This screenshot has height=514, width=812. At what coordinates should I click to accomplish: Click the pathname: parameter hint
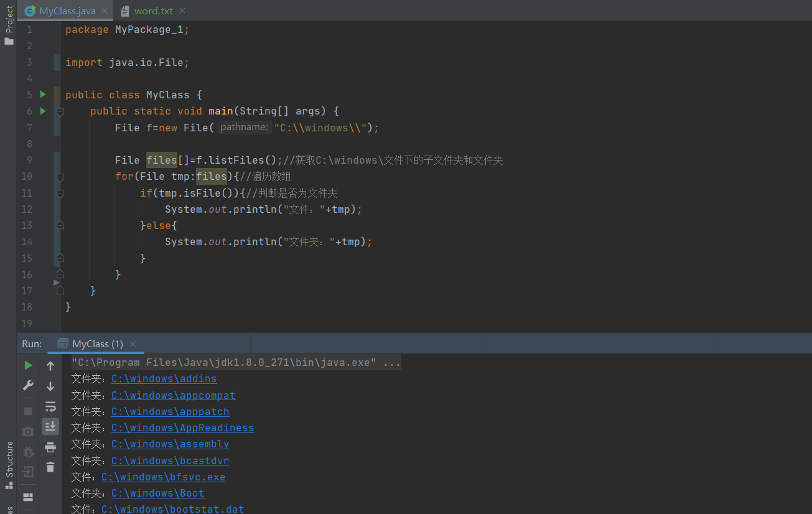pos(244,128)
